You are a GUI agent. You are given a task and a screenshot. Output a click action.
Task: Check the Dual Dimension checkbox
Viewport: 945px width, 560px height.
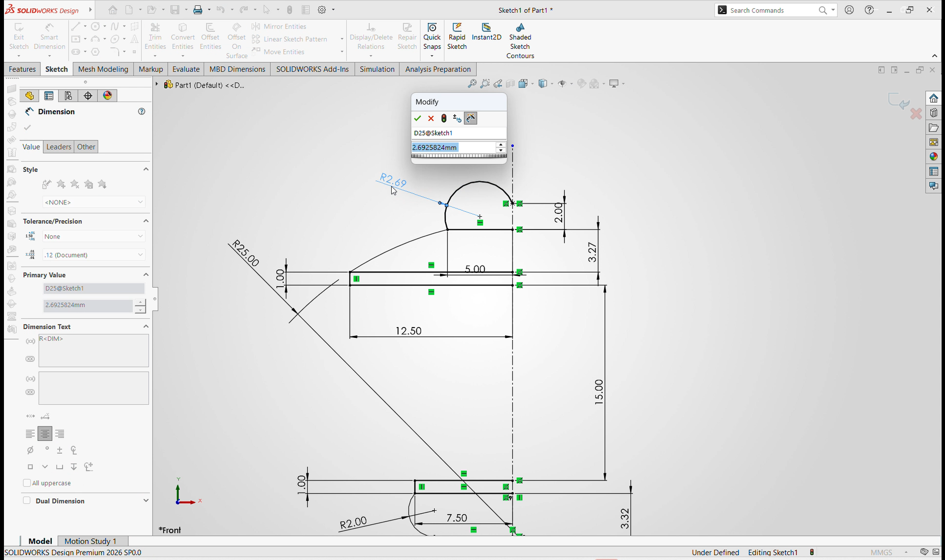coord(27,501)
